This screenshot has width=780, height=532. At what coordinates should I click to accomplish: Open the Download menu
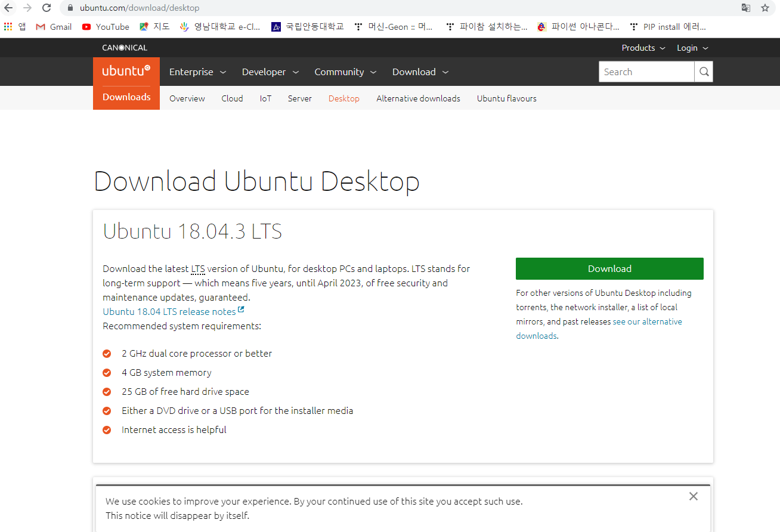tap(420, 72)
